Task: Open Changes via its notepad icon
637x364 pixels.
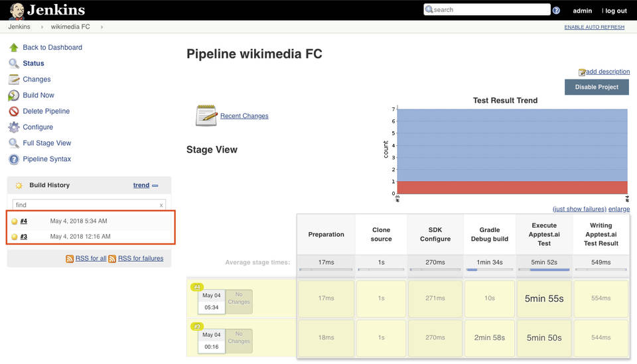Action: 14,80
